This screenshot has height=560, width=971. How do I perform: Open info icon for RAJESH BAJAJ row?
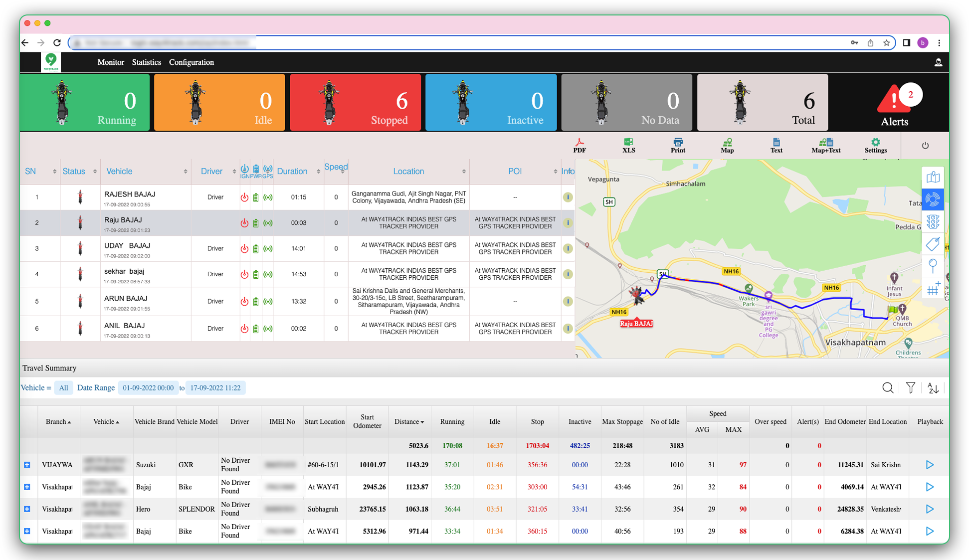[568, 197]
